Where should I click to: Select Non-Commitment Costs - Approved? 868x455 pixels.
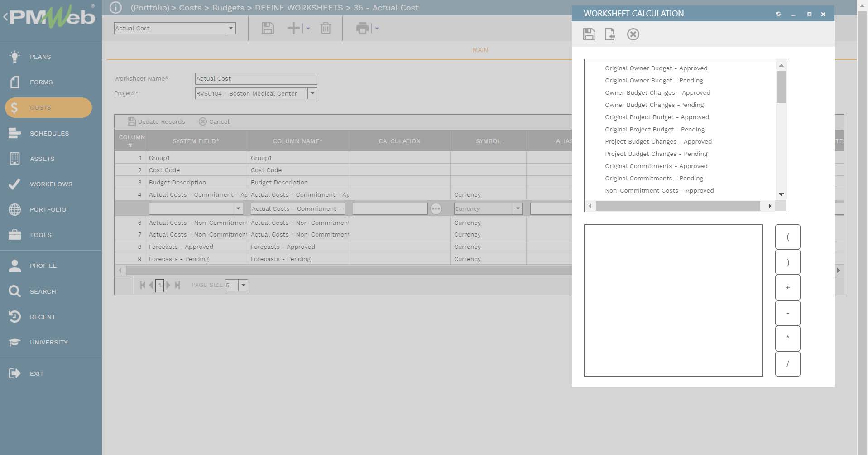[x=659, y=190]
